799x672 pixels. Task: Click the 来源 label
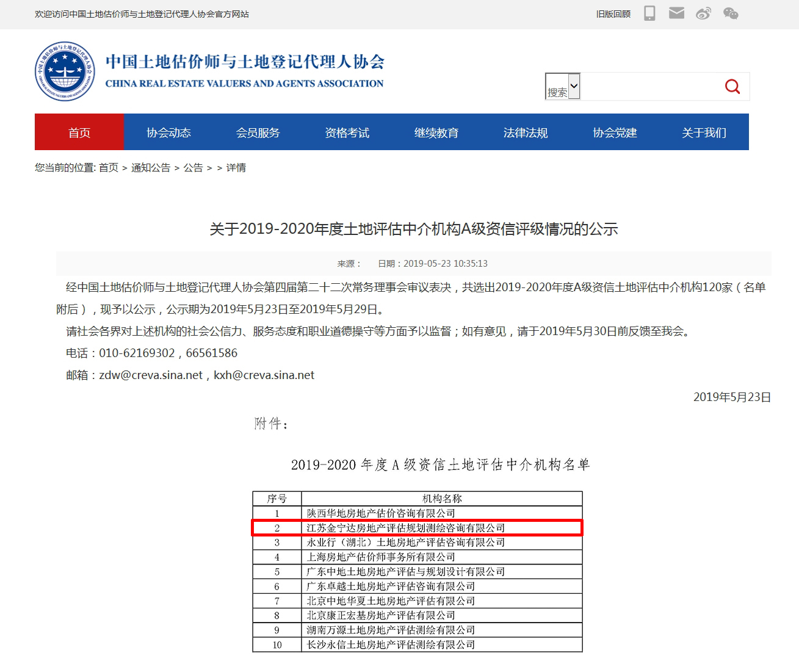pos(349,264)
